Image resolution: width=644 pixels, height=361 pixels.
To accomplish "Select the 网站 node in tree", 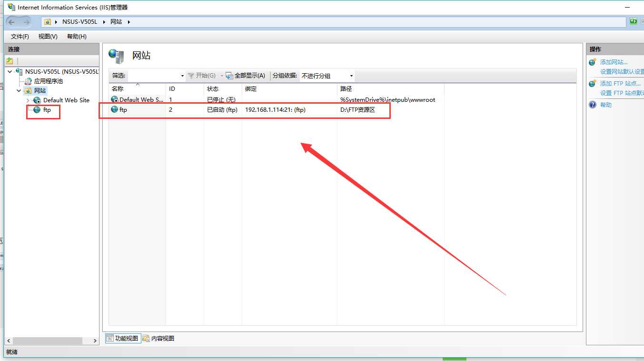I will point(40,90).
